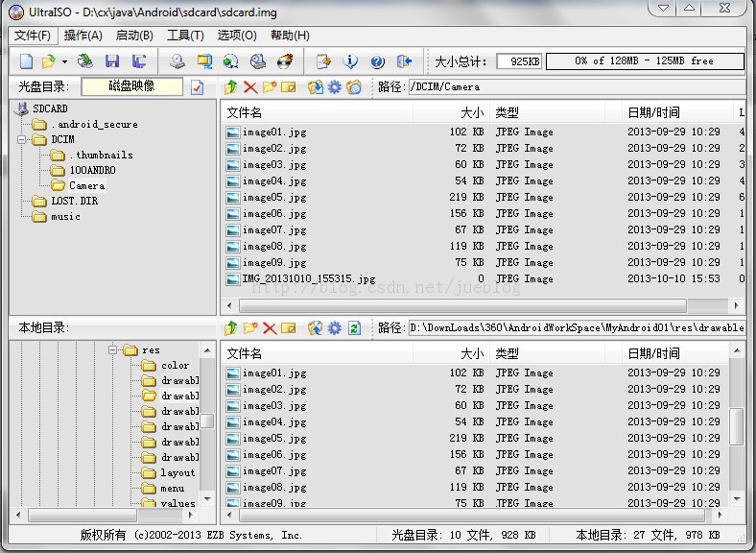Click gear properties icon in disc image toolbar

pos(335,86)
